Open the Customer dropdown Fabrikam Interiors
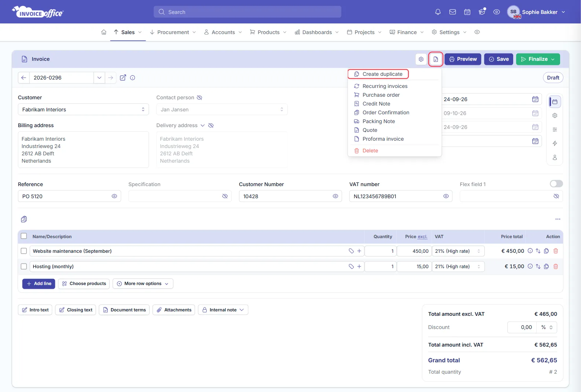The image size is (581, 392). pyautogui.click(x=84, y=110)
